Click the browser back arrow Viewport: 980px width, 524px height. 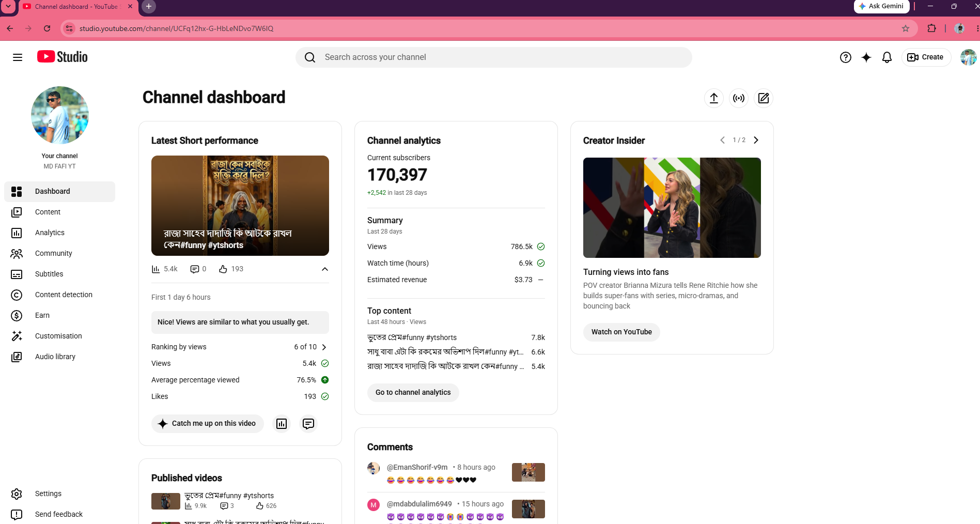click(x=10, y=28)
